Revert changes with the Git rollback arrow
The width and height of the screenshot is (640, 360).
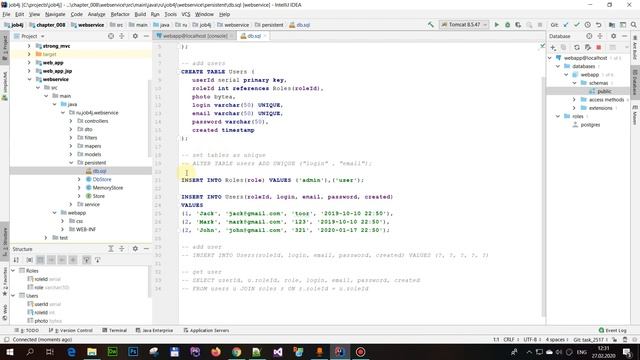(598, 25)
